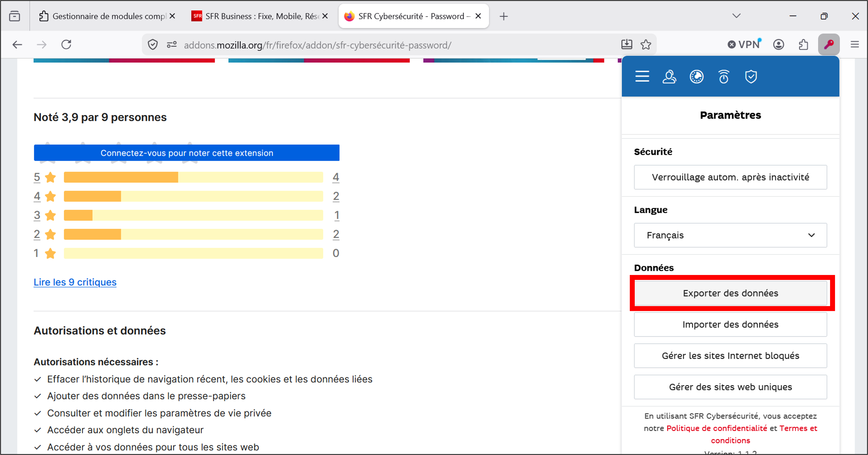This screenshot has width=868, height=455.
Task: Click the timer icon in extension header
Action: [724, 77]
